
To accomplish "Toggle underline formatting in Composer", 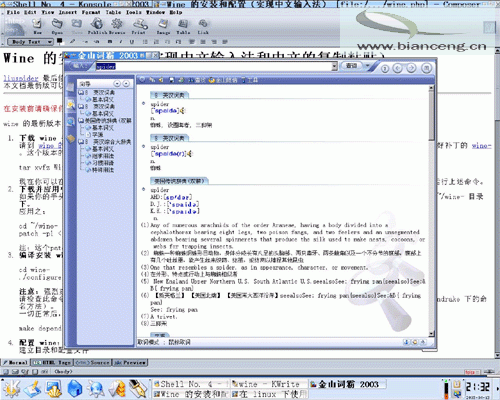I will click(132, 42).
